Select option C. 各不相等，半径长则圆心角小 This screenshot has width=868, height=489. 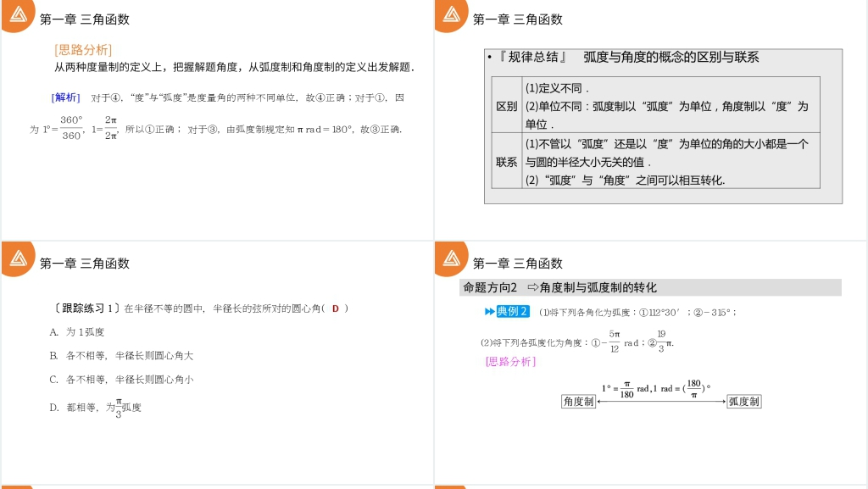pyautogui.click(x=121, y=380)
